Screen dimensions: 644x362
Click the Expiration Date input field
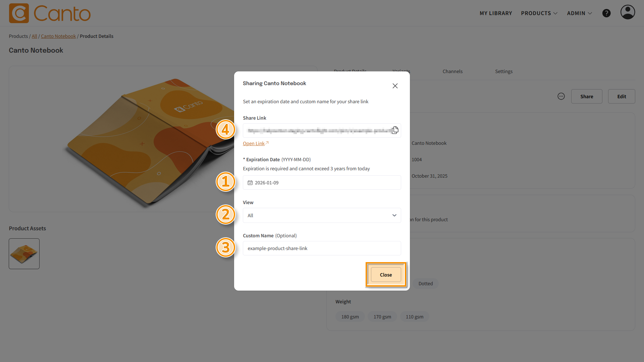(322, 182)
